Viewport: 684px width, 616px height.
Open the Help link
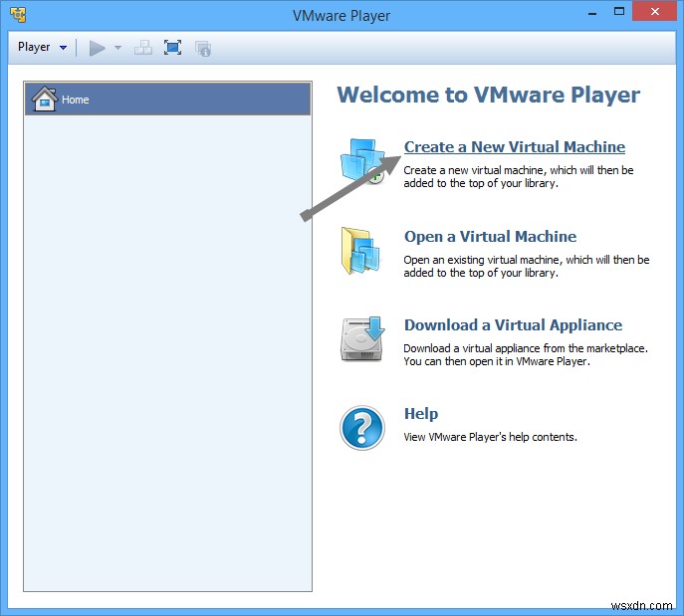click(421, 413)
